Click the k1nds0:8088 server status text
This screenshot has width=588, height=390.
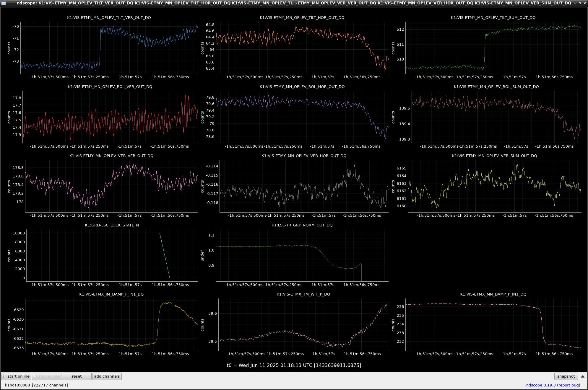[x=36, y=385]
